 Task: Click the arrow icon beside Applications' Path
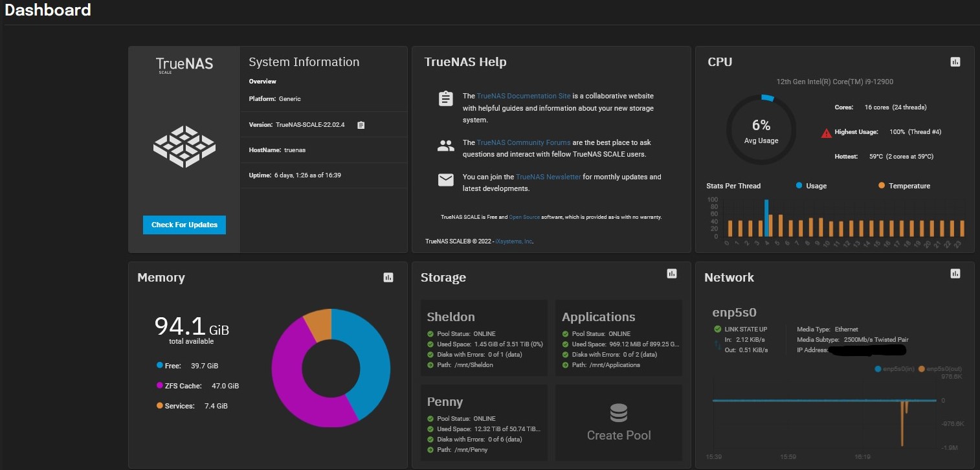point(565,365)
